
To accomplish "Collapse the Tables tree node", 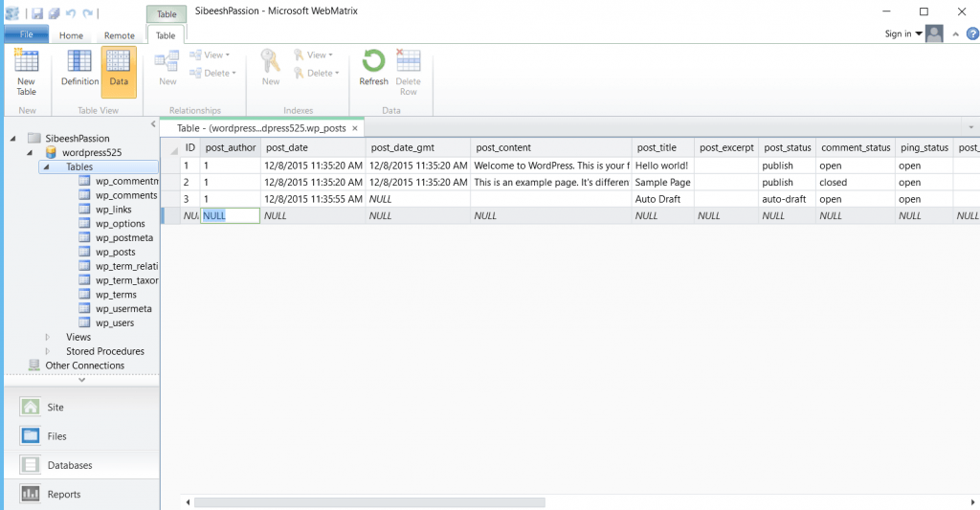I will coord(46,166).
